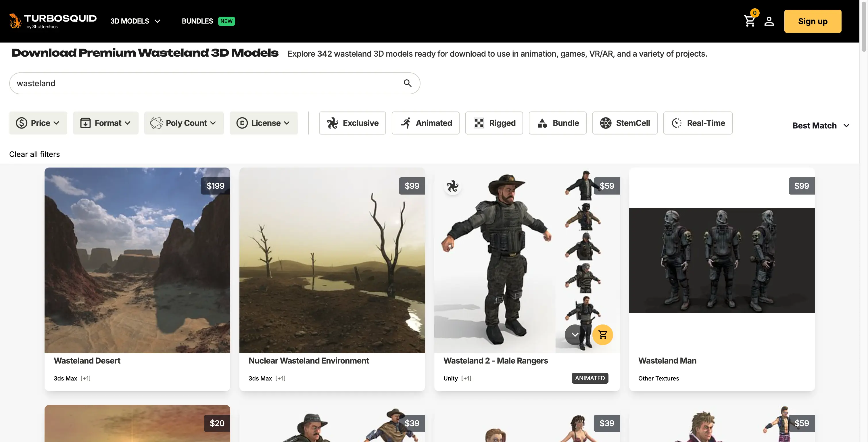Expand Male Rangers card chevron button
This screenshot has height=442, width=868.
575,335
